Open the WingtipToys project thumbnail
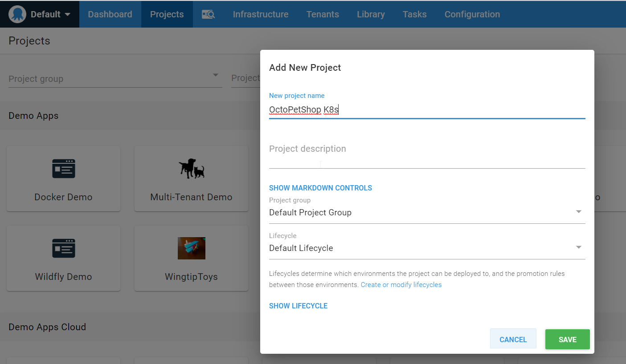Screen dimensions: 626x364 [x=192, y=248]
